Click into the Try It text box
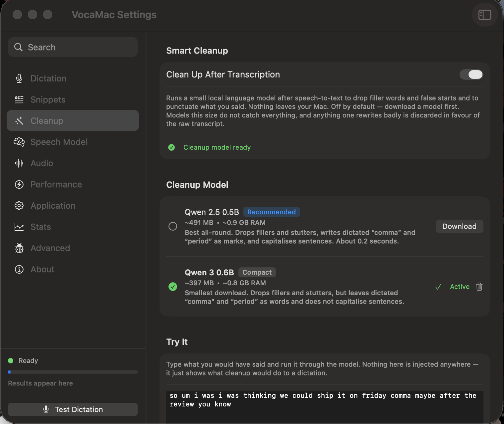The image size is (504, 424). pos(325,407)
